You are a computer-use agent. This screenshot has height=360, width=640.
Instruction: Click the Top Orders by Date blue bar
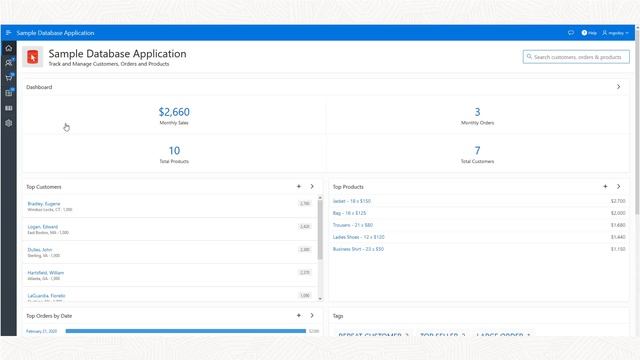click(186, 331)
